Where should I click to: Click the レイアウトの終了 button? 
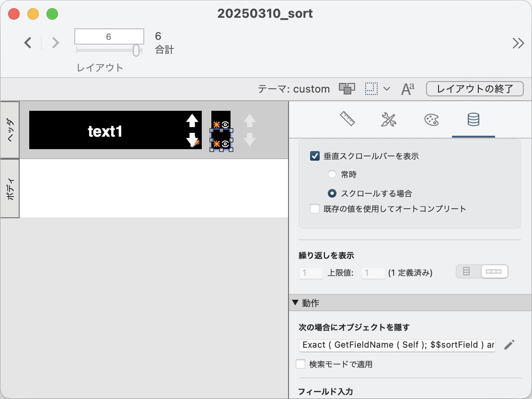coord(474,89)
